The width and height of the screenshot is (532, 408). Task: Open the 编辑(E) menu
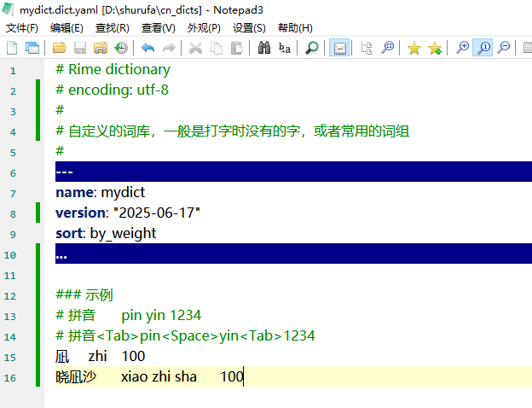[67, 28]
